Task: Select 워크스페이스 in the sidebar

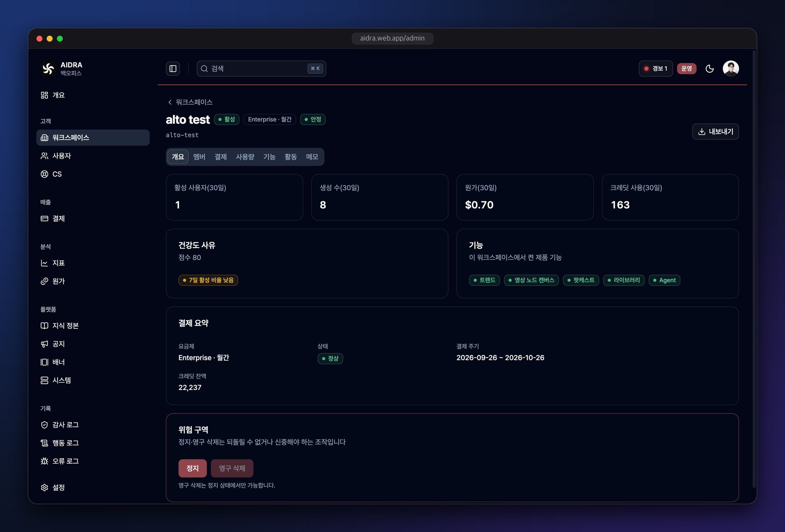Action: (93, 138)
